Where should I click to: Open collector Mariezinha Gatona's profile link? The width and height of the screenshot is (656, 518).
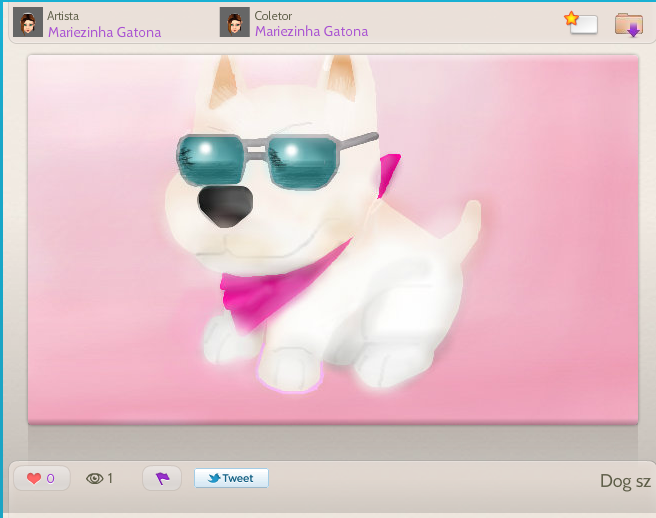[311, 32]
